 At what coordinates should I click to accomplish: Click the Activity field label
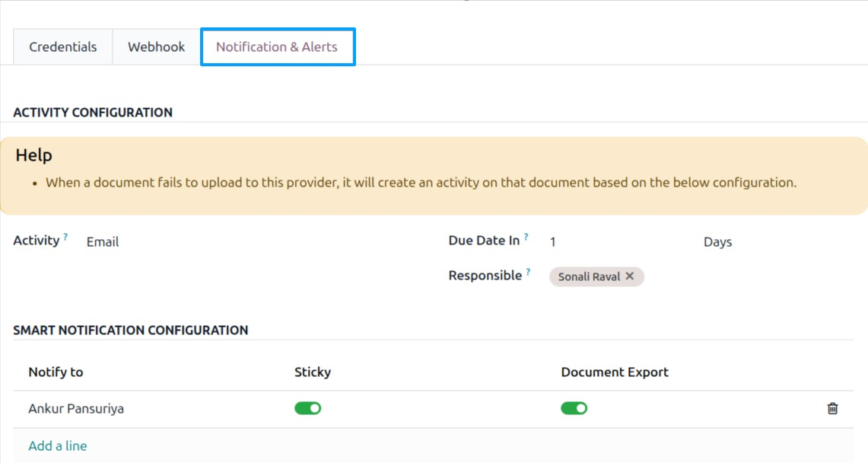(37, 241)
